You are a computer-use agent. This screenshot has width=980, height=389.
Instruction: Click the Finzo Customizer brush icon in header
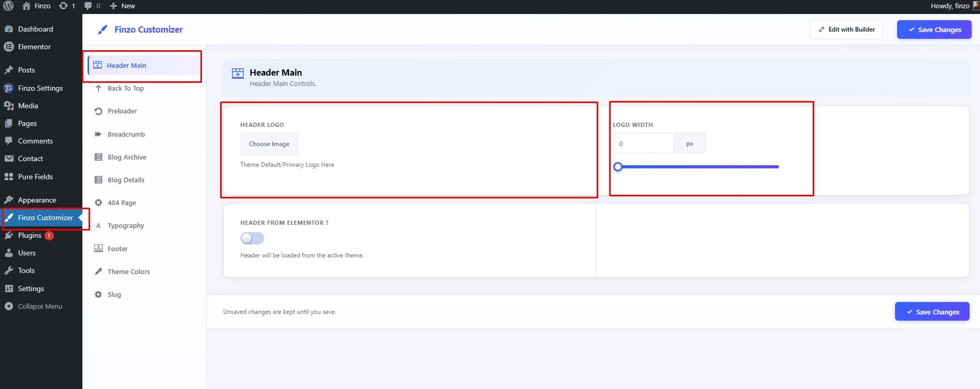coord(103,29)
